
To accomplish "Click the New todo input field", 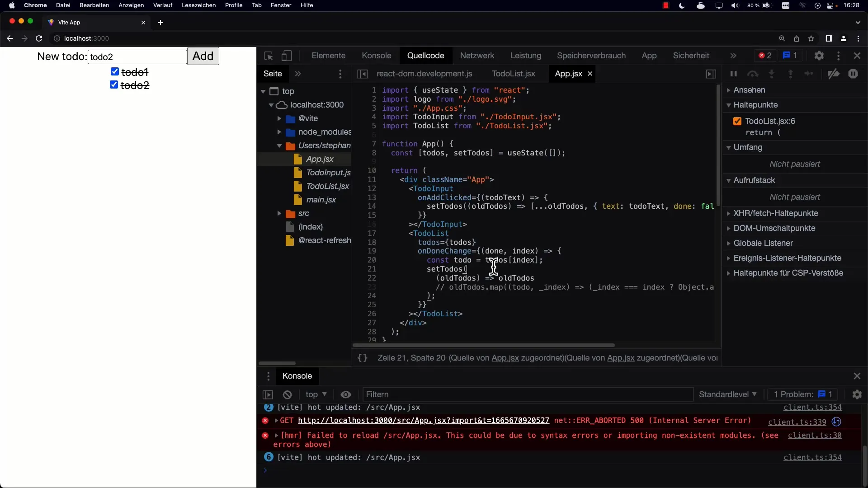I will pos(137,56).
